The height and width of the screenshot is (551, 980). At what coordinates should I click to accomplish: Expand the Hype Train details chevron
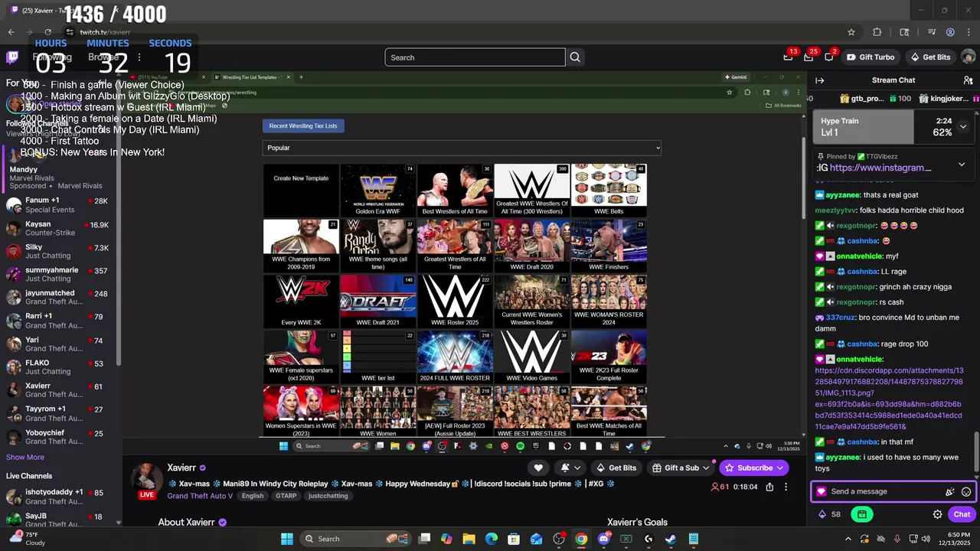coord(963,126)
